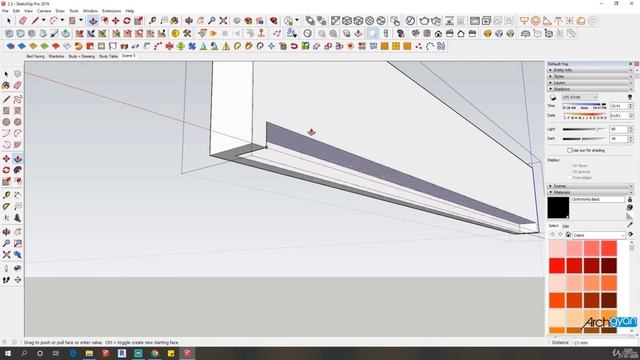640x360 pixels.
Task: Activate the Move tool in left palette
Action: 6,159
